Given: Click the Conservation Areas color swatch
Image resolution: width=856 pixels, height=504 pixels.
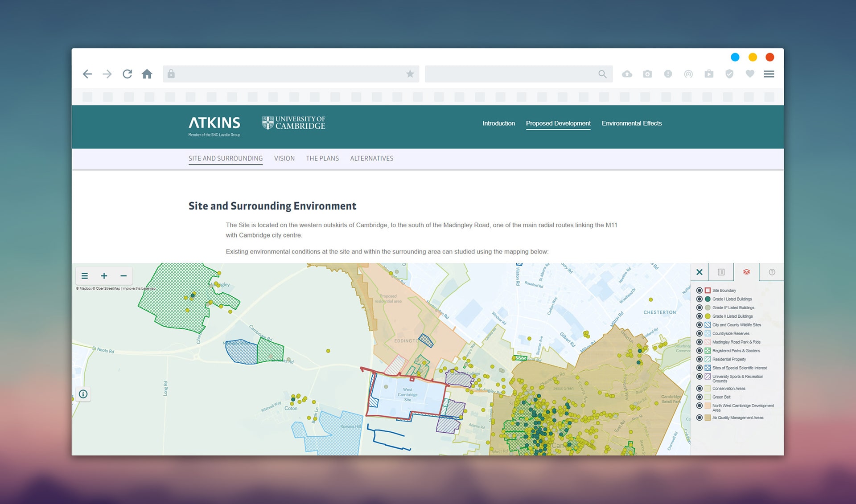Looking at the screenshot, I should (x=708, y=389).
